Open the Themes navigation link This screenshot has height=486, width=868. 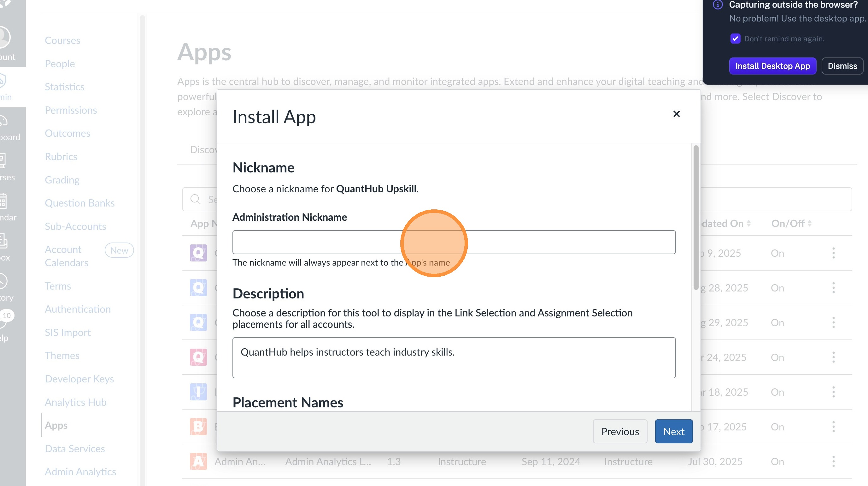(x=62, y=356)
